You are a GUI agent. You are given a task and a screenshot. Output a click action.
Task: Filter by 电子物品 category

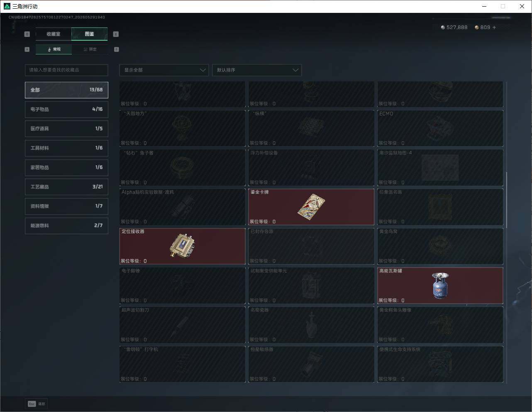pyautogui.click(x=66, y=109)
